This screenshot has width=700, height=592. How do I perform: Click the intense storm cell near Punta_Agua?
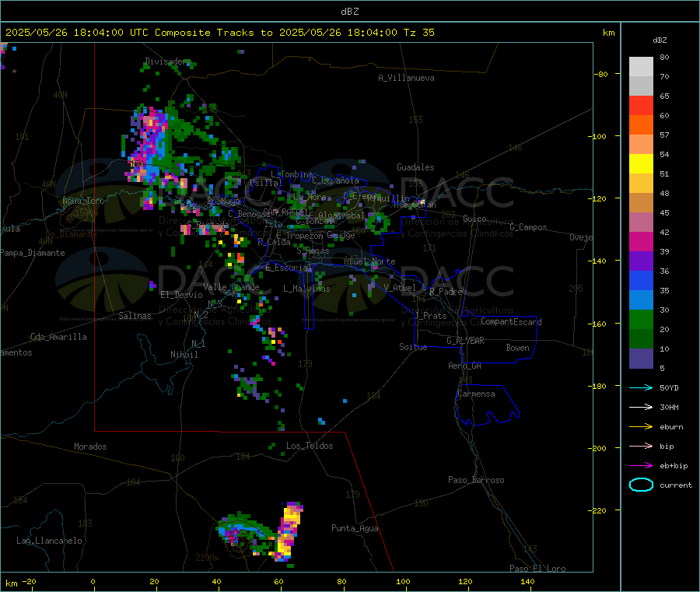(x=289, y=531)
